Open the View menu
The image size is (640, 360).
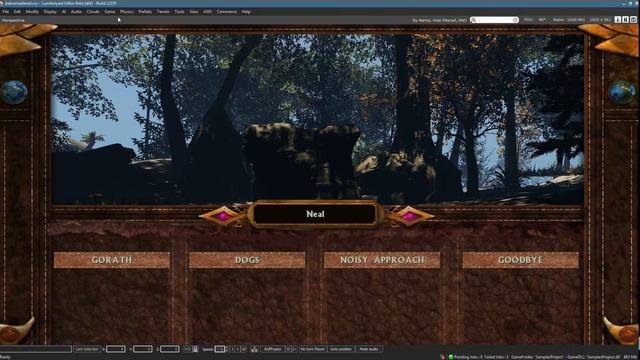pos(193,12)
